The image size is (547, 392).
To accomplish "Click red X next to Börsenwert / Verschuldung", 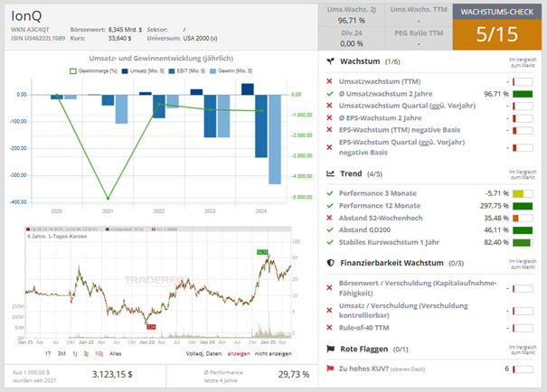I will [x=329, y=288].
